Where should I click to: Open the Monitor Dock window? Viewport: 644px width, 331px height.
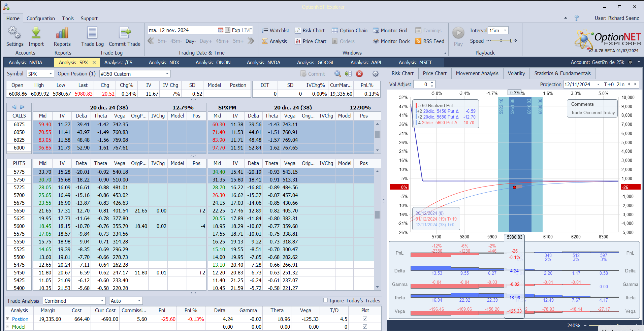[x=391, y=41]
